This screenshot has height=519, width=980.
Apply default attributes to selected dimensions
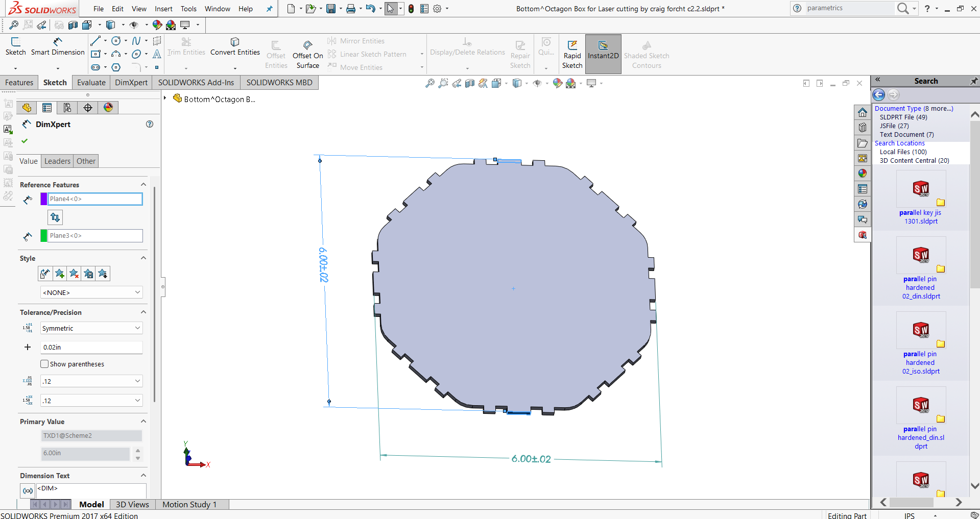click(45, 274)
